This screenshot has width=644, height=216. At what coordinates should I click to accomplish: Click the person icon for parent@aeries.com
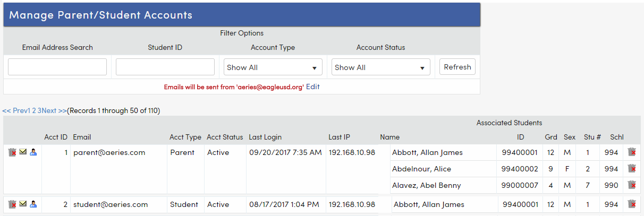pyautogui.click(x=33, y=152)
